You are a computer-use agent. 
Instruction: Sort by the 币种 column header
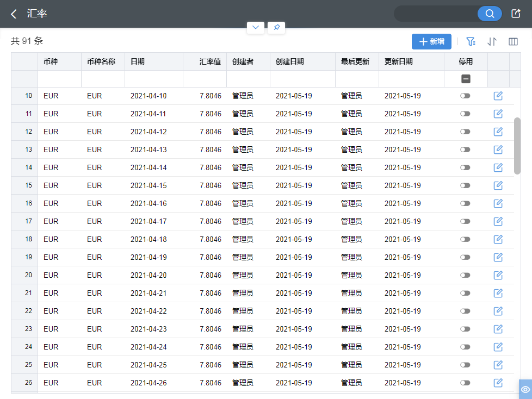(x=60, y=61)
